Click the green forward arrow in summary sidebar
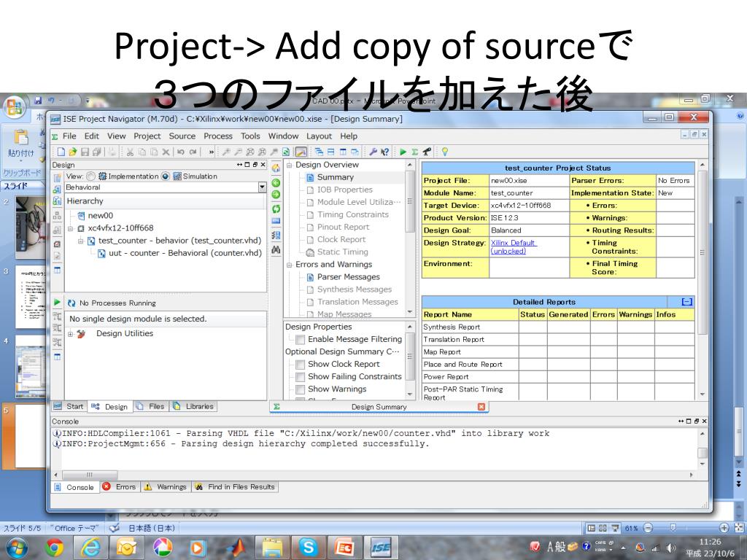This screenshot has width=747, height=560. point(276,194)
